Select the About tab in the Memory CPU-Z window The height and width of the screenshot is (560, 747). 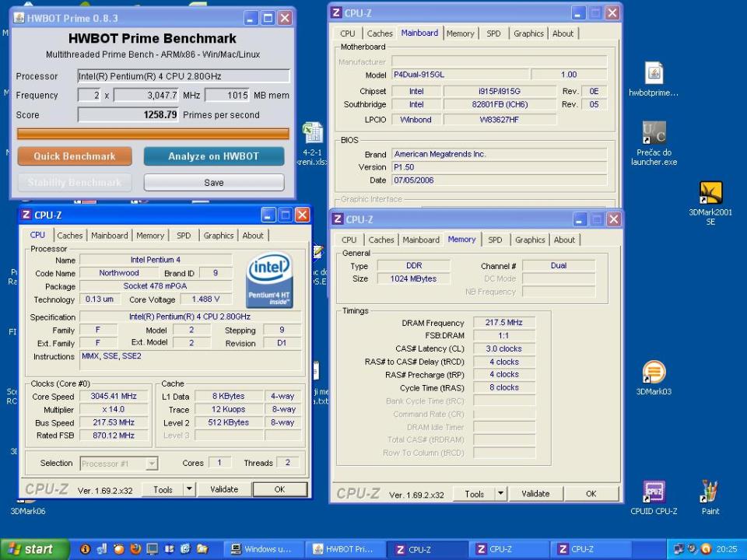point(564,240)
